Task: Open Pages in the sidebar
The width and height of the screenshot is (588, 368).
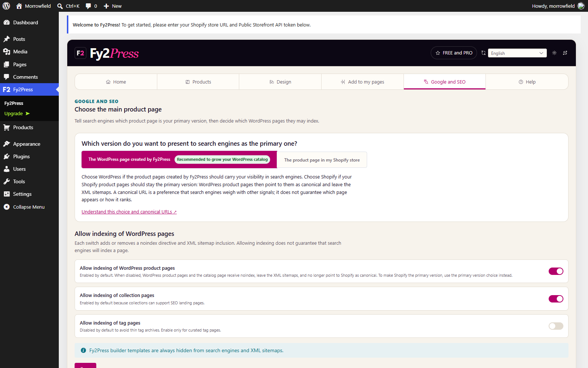Action: tap(29, 64)
